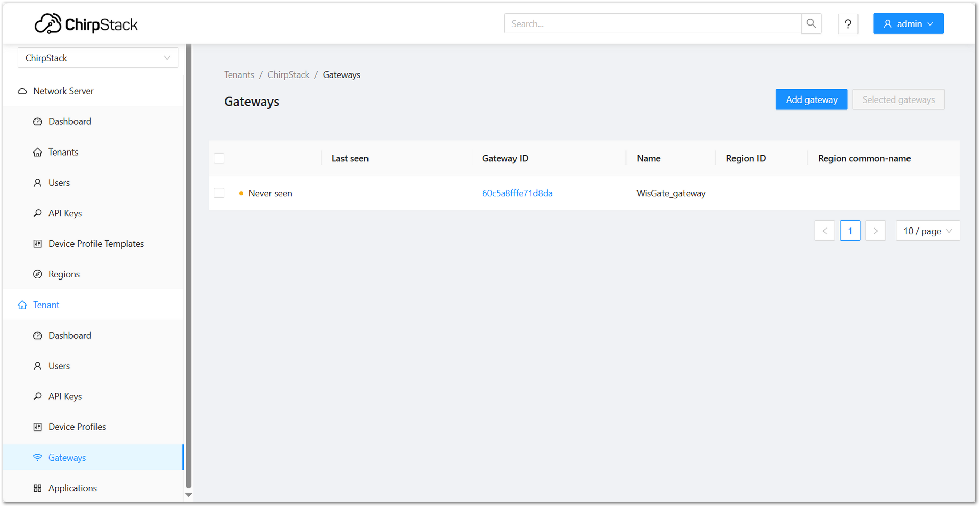Click the Network Server Dashboard gauge icon
980x507 pixels.
click(x=38, y=122)
